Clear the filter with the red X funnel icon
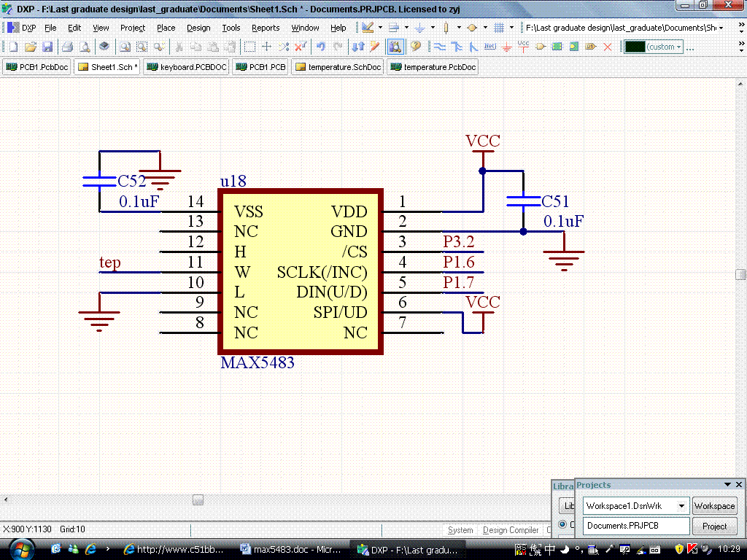Screen dimensions: 747x560 pos(300,47)
